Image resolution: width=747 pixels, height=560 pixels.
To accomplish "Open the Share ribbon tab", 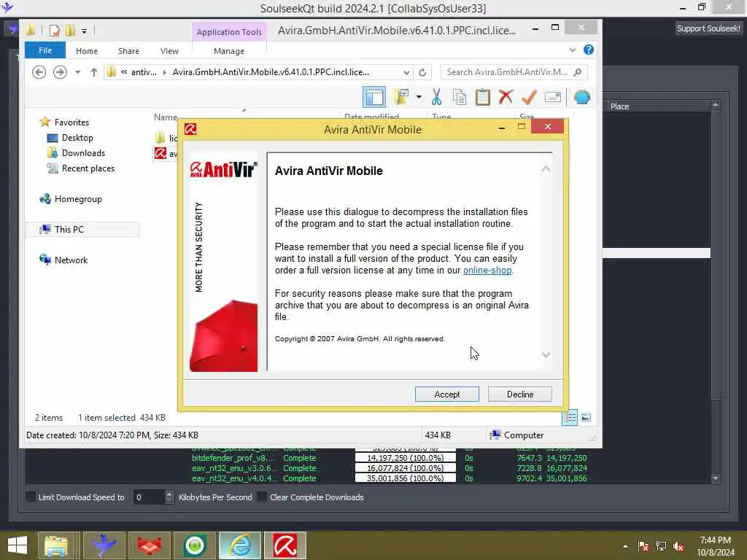I will coord(128,51).
